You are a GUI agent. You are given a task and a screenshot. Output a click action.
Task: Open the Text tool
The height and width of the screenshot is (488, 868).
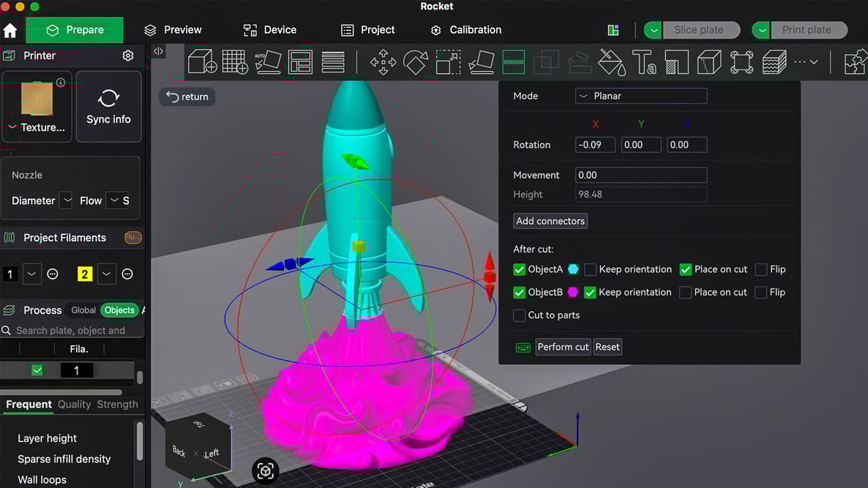(643, 61)
